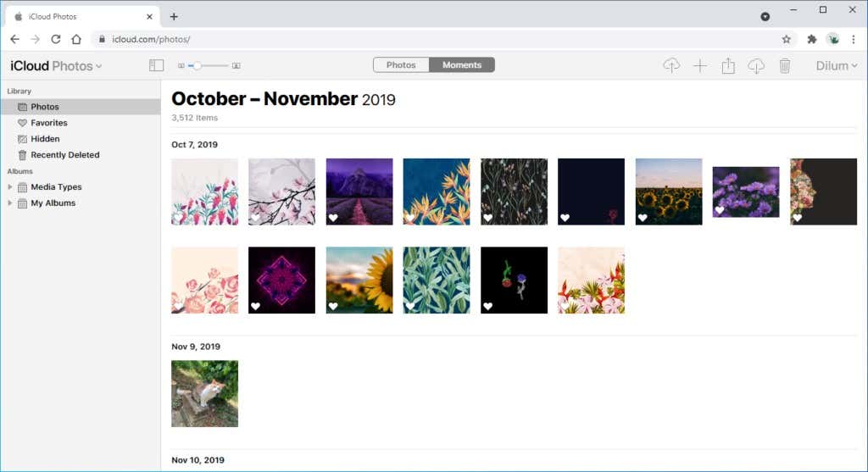Viewport: 868px width, 472px height.
Task: Click the upload to iCloud icon
Action: (x=671, y=65)
